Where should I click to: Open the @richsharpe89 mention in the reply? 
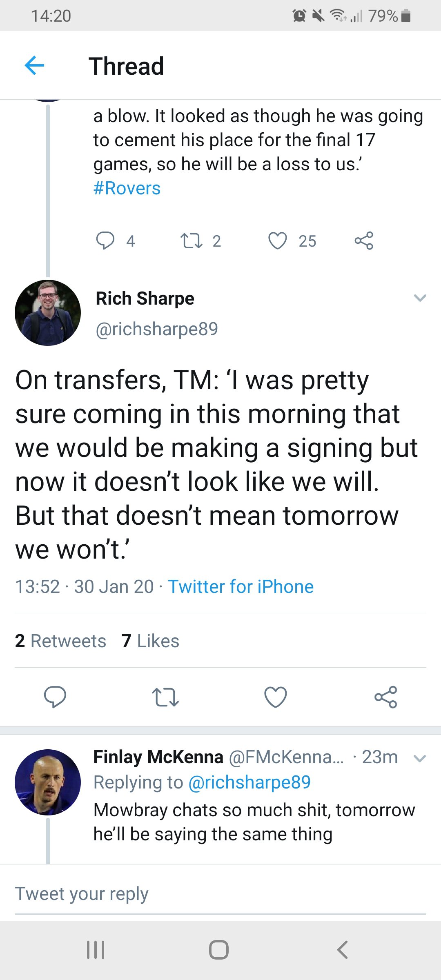[249, 782]
